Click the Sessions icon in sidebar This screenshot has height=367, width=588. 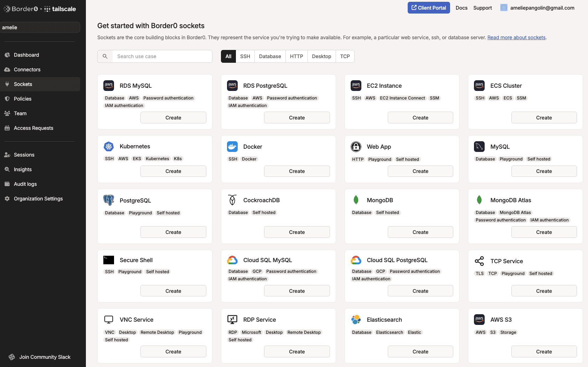pyautogui.click(x=7, y=155)
